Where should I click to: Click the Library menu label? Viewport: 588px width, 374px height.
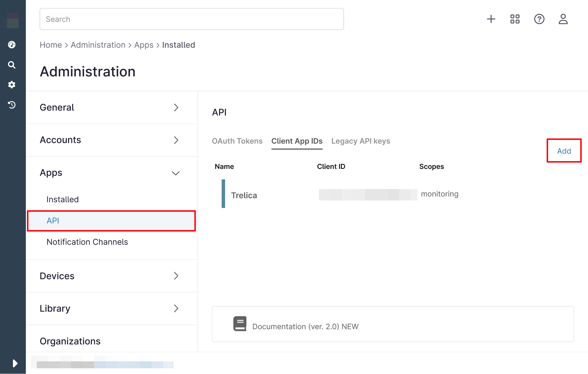click(55, 309)
